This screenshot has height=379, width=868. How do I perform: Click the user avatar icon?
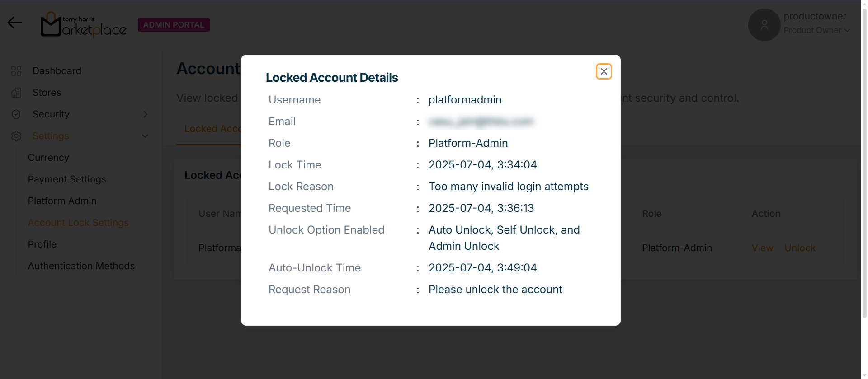764,25
